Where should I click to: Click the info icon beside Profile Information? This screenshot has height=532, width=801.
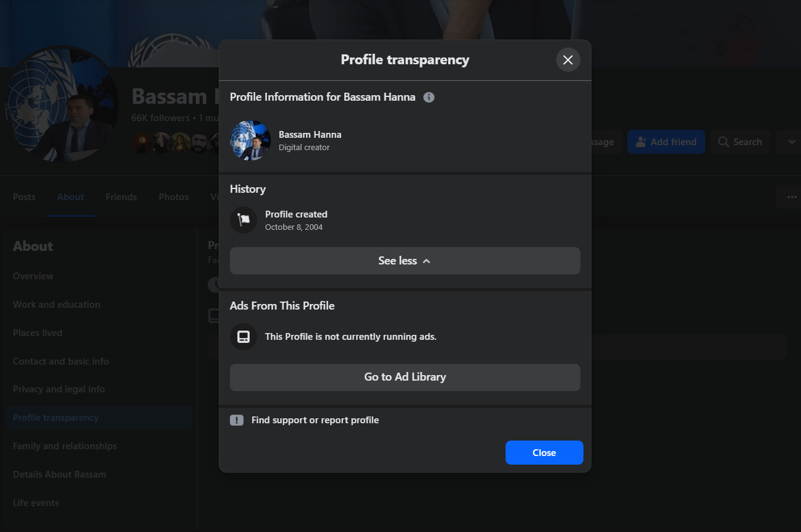[x=429, y=97]
